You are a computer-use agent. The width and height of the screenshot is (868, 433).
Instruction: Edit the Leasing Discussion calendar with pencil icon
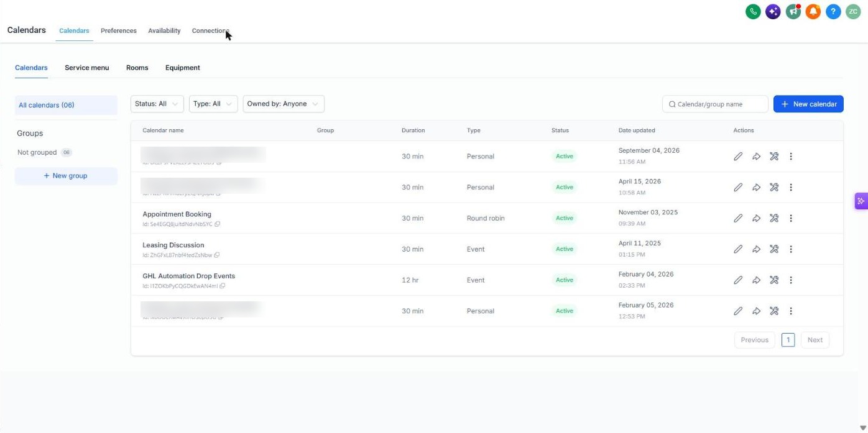tap(738, 249)
